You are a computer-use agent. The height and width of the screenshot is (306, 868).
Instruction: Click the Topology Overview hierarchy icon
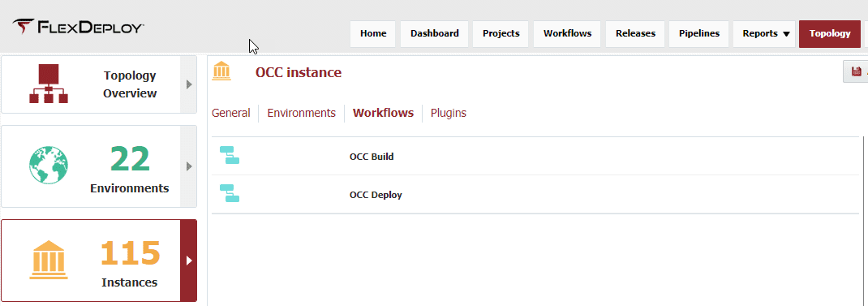48,84
